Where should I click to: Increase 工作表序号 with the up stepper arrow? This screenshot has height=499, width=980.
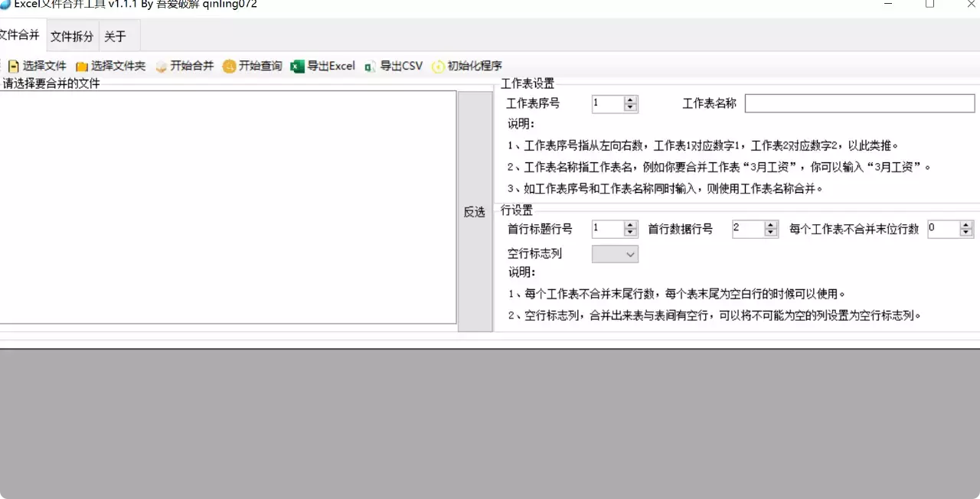pos(630,99)
